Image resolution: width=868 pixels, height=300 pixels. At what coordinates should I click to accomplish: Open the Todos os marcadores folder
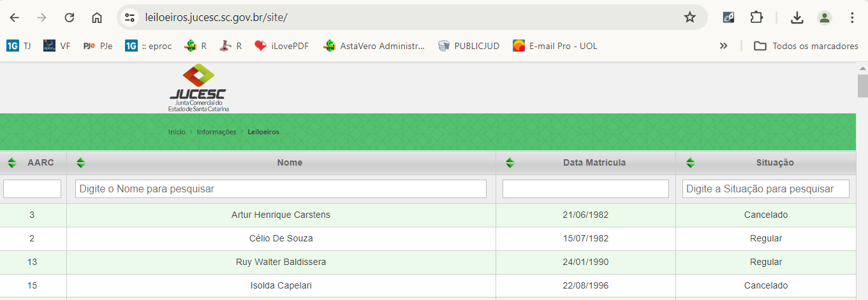point(806,46)
